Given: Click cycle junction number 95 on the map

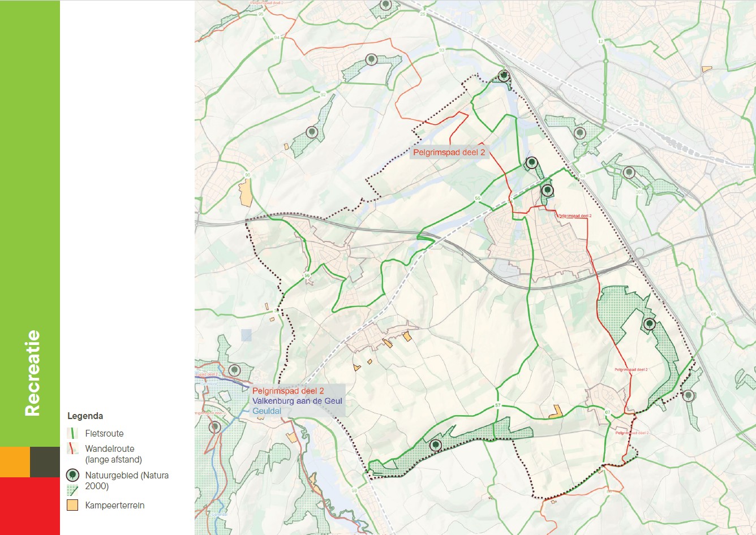Looking at the screenshot, I should 261,14.
